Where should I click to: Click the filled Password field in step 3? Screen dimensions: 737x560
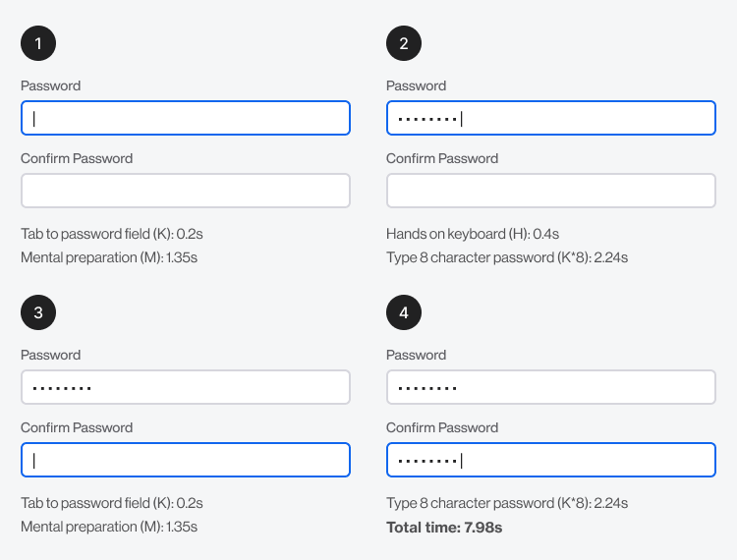point(185,387)
